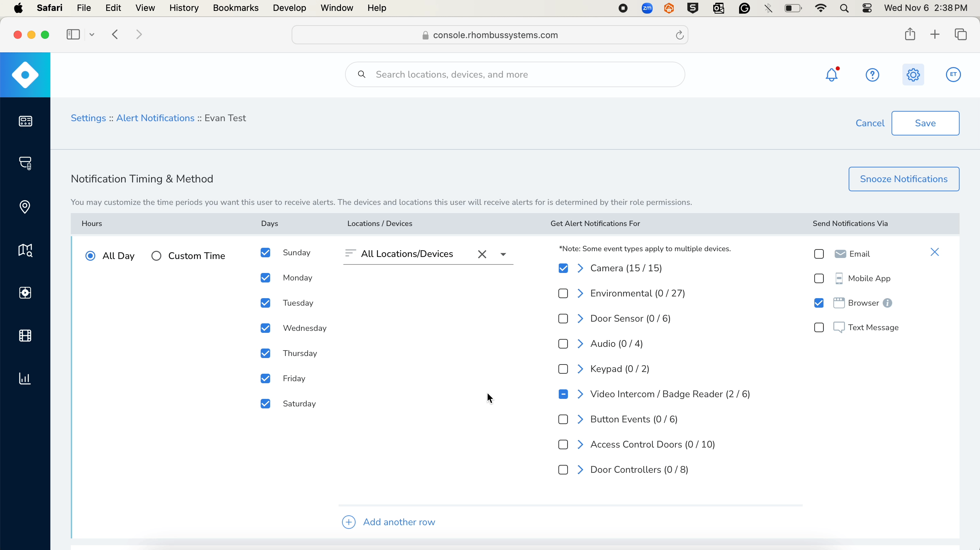
Task: Select the Custom Time radio button
Action: tap(157, 256)
